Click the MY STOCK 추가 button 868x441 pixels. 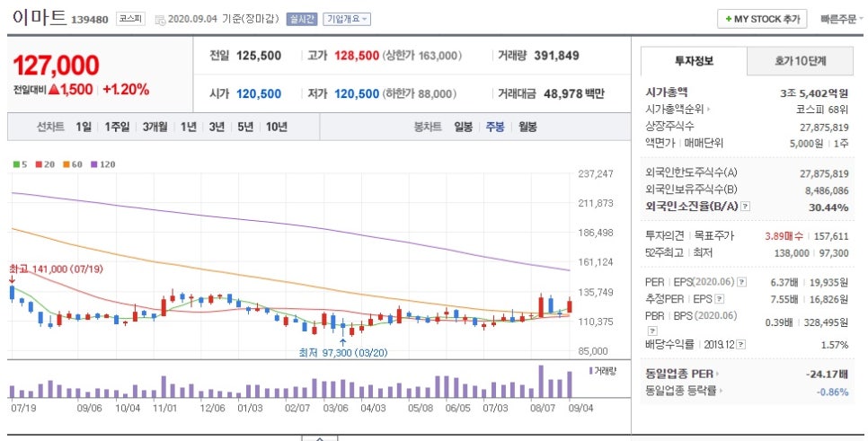coord(762,19)
